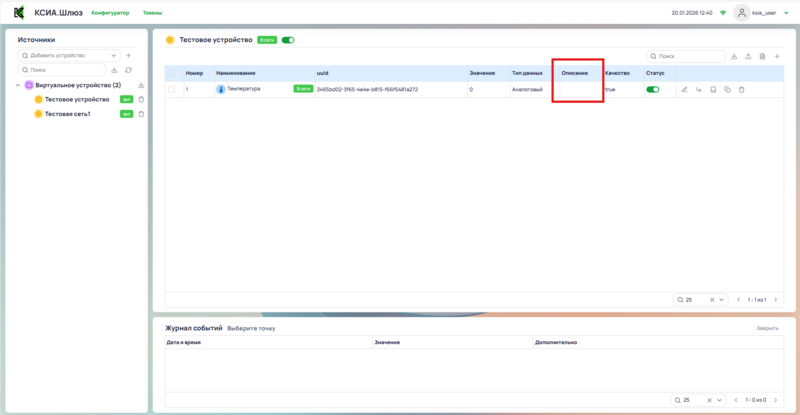Click Закрыть in the event log panel
Screen dimensions: 800x415
[767, 328]
